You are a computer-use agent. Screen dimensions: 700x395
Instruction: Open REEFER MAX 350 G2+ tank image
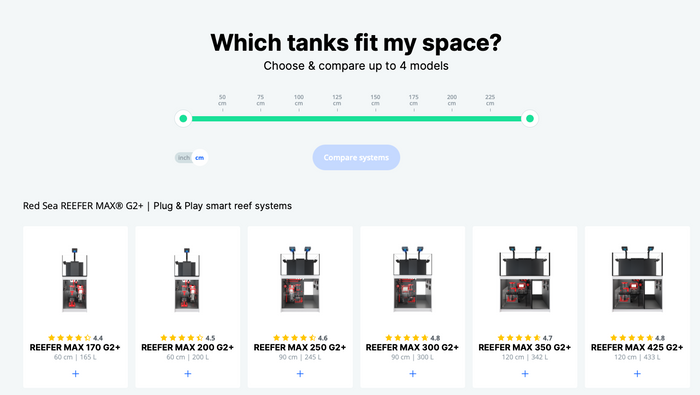525,279
